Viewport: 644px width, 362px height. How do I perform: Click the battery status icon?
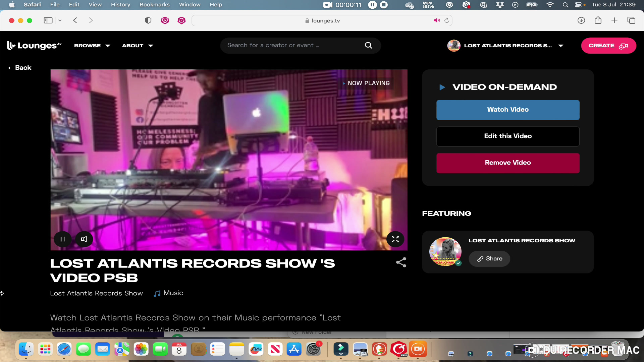tap(532, 5)
